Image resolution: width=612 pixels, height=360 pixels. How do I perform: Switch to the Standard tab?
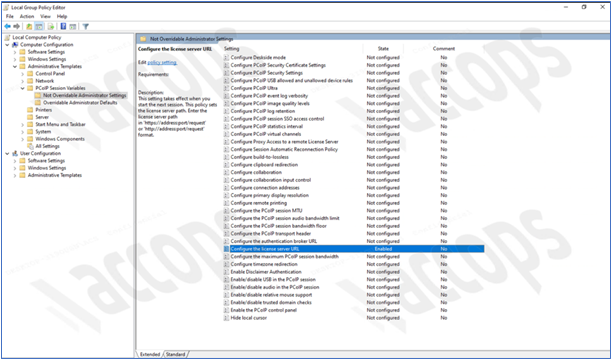click(175, 355)
